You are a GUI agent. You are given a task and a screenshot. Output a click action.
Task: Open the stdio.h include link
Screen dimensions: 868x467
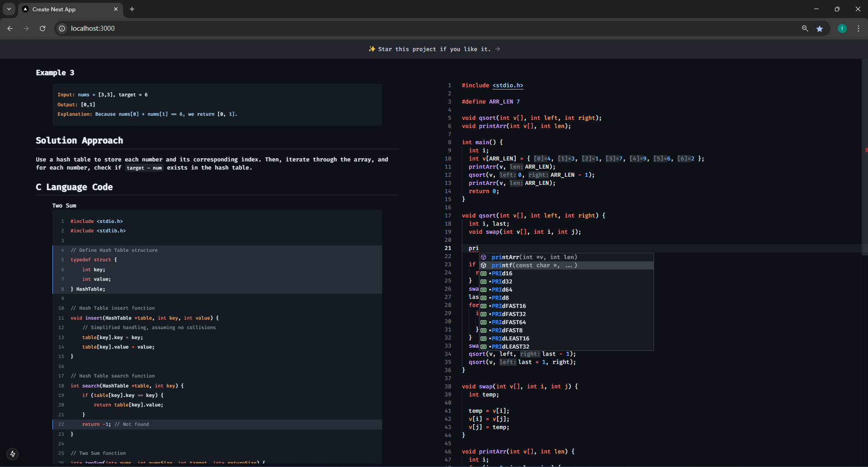[x=508, y=85]
